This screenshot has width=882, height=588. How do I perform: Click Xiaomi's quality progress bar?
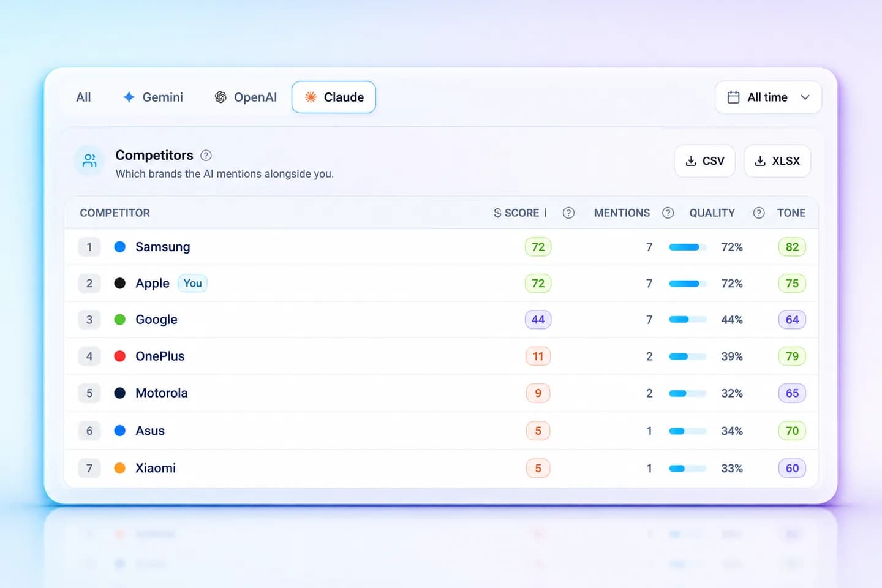pyautogui.click(x=688, y=468)
